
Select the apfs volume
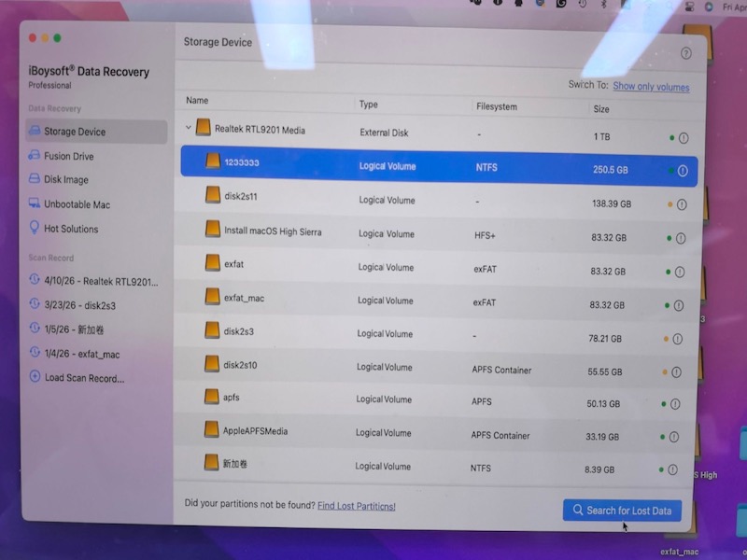click(433, 400)
